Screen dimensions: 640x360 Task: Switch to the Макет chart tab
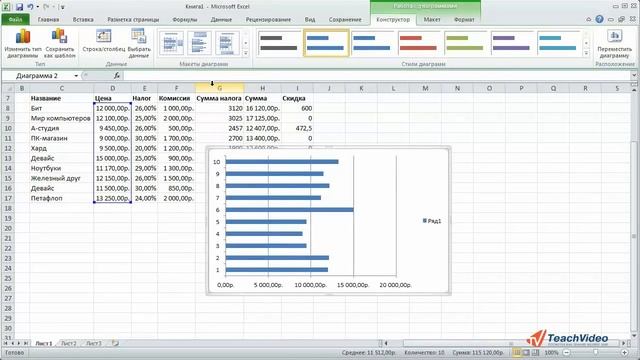pyautogui.click(x=432, y=19)
